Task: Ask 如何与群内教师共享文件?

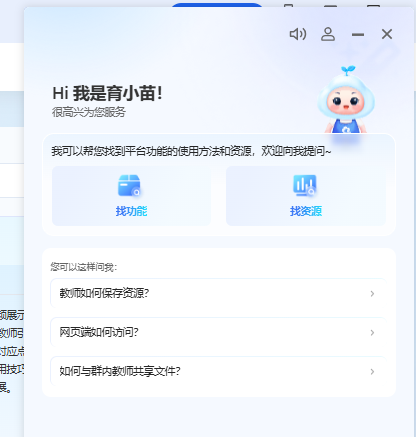Action: (x=219, y=371)
